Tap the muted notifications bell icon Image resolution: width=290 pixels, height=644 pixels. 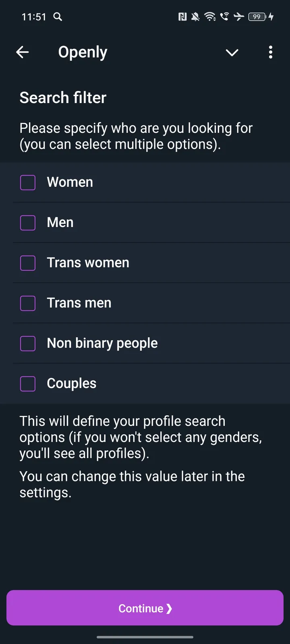coord(195,17)
